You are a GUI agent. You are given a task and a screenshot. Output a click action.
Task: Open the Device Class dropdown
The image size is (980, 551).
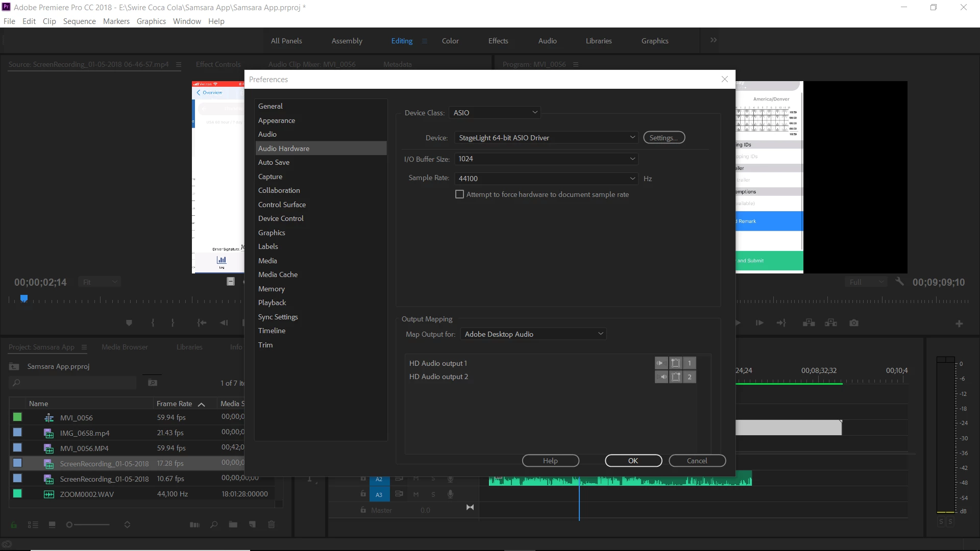coord(495,113)
